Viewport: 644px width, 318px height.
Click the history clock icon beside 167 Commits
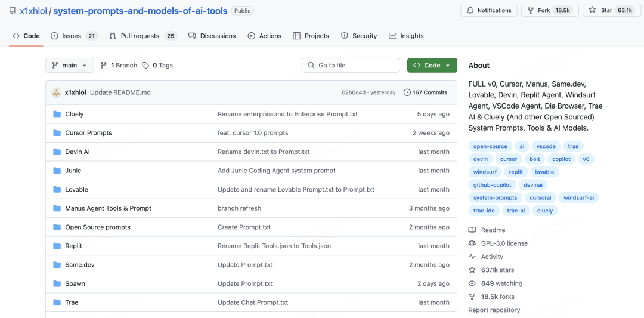click(407, 92)
